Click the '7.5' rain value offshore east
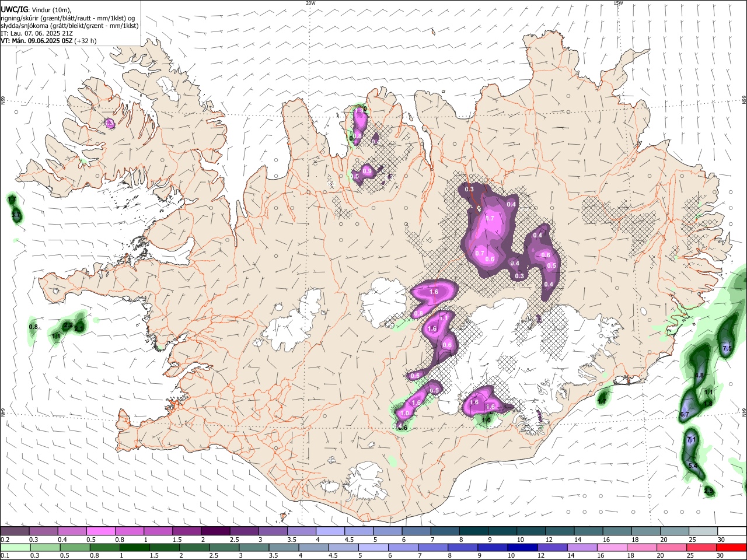Image resolution: width=747 pixels, height=560 pixels. [x=727, y=348]
